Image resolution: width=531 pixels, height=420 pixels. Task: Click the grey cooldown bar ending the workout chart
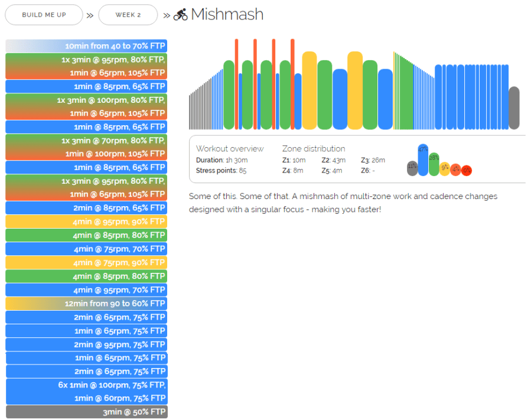point(514,108)
